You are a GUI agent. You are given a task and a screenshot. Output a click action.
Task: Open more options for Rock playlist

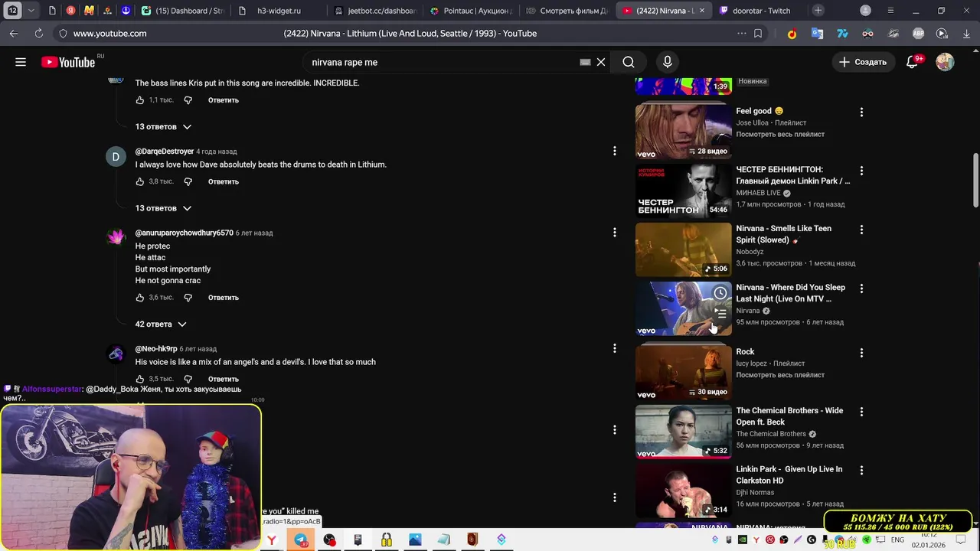[x=861, y=353]
